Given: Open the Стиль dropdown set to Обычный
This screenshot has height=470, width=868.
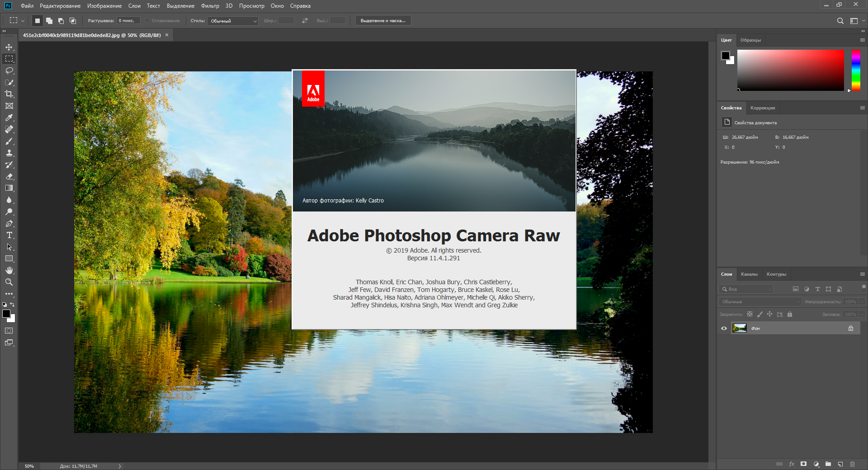Looking at the screenshot, I should (233, 21).
